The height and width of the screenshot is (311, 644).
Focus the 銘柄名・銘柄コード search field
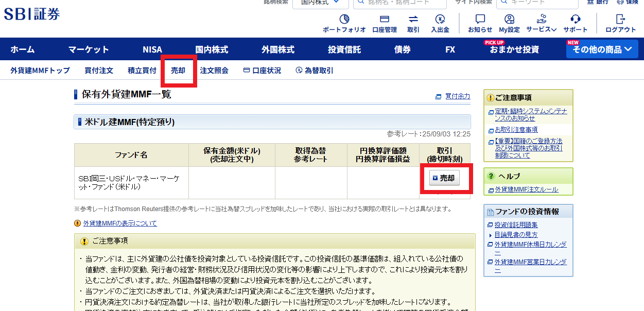pos(400,3)
